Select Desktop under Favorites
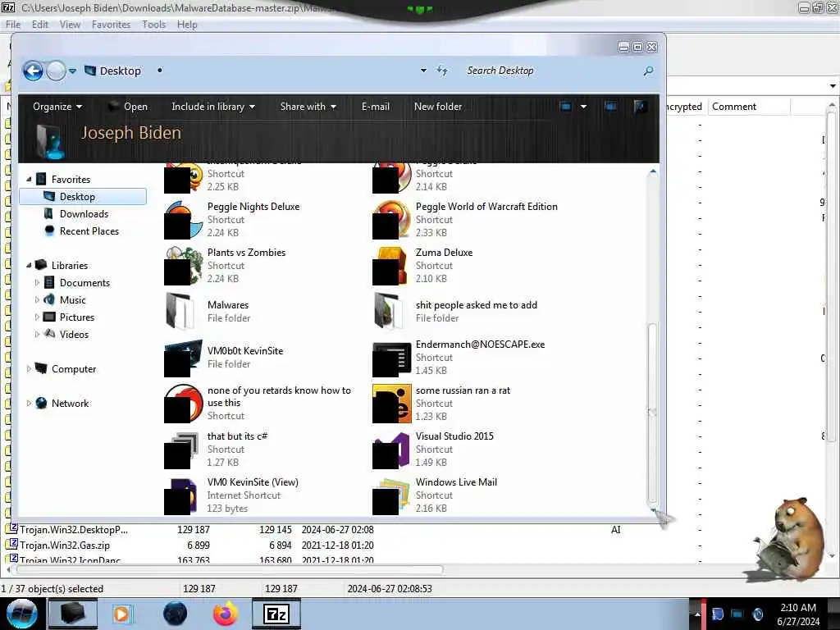This screenshot has width=840, height=630. pos(83,197)
